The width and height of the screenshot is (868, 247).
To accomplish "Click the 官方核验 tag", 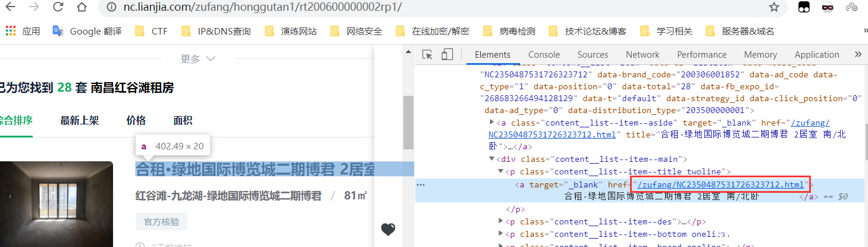I will [x=161, y=221].
